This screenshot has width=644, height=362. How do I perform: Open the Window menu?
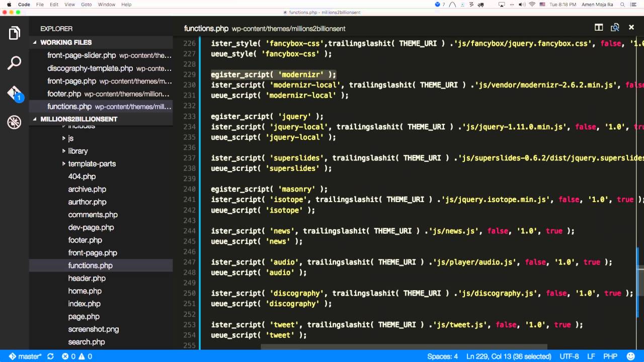[x=107, y=5]
